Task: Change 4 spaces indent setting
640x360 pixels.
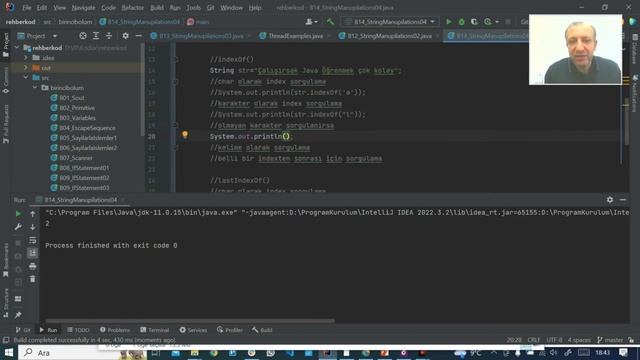Action: pos(579,340)
